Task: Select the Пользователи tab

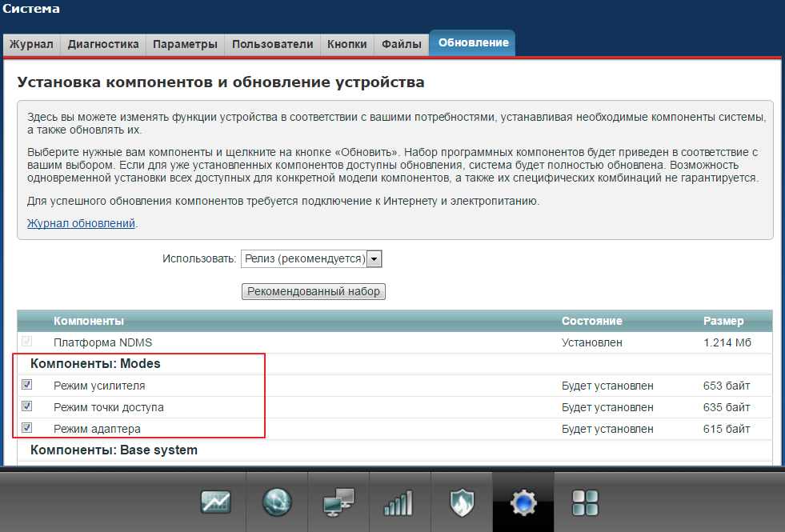Action: pos(272,45)
